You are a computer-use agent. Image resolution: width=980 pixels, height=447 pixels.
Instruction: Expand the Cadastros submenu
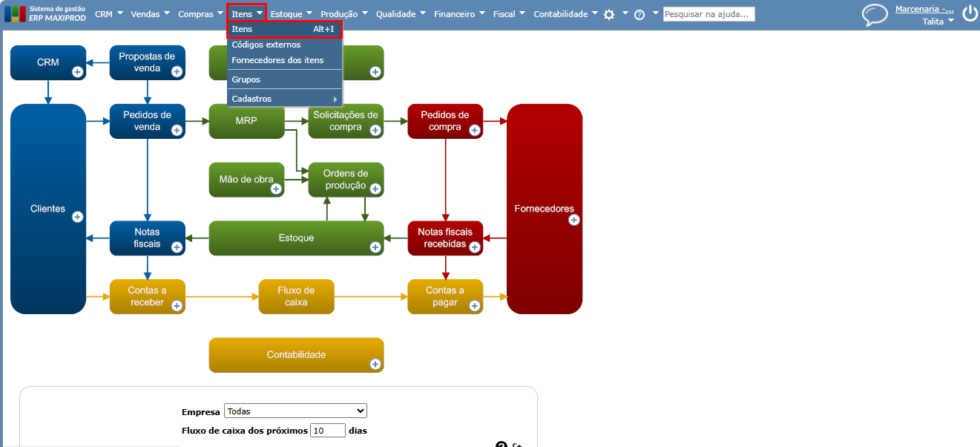284,99
